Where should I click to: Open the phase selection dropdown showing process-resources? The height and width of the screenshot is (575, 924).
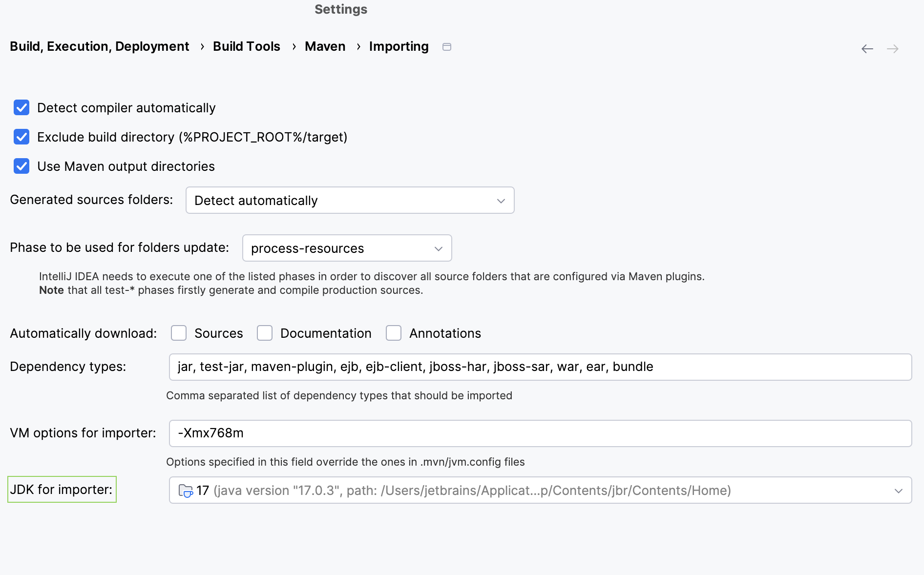[438, 248]
